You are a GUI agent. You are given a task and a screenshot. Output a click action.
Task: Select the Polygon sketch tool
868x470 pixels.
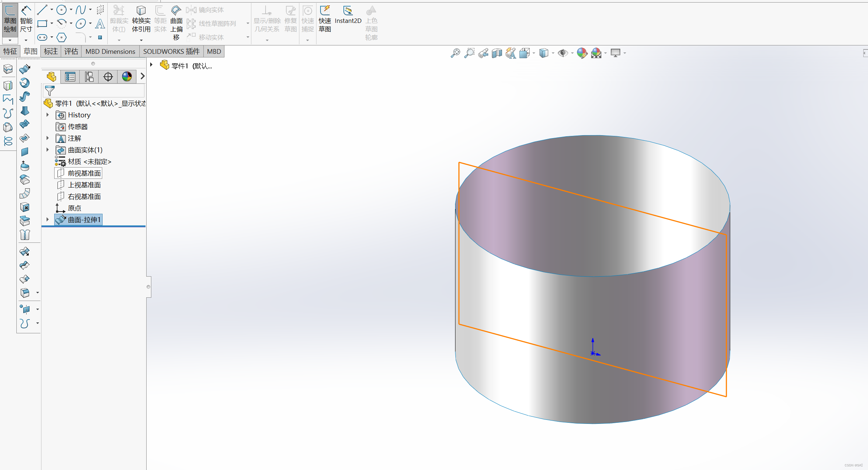(x=61, y=37)
